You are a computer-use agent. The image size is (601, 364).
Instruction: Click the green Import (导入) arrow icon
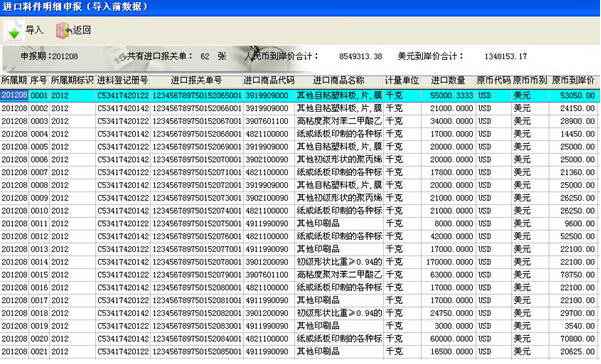pos(14,31)
